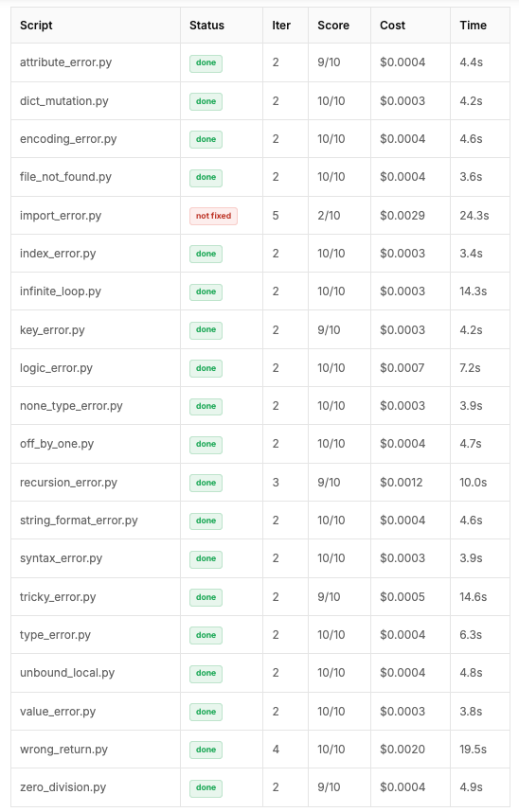Click the Status column header
The height and width of the screenshot is (812, 519).
206,26
